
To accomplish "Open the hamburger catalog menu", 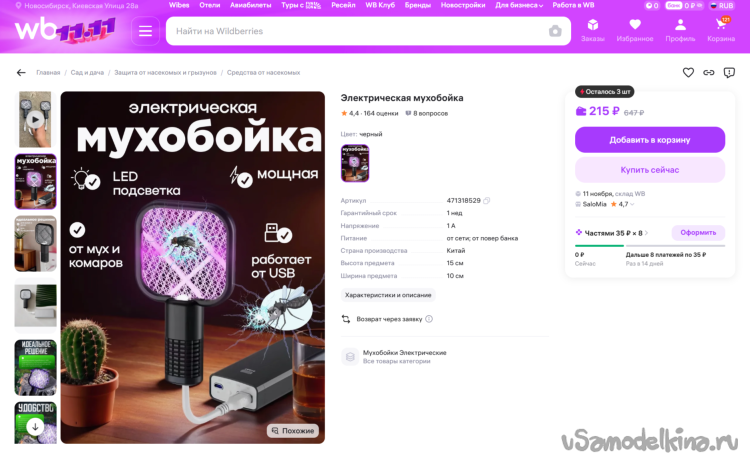I will click(x=145, y=31).
